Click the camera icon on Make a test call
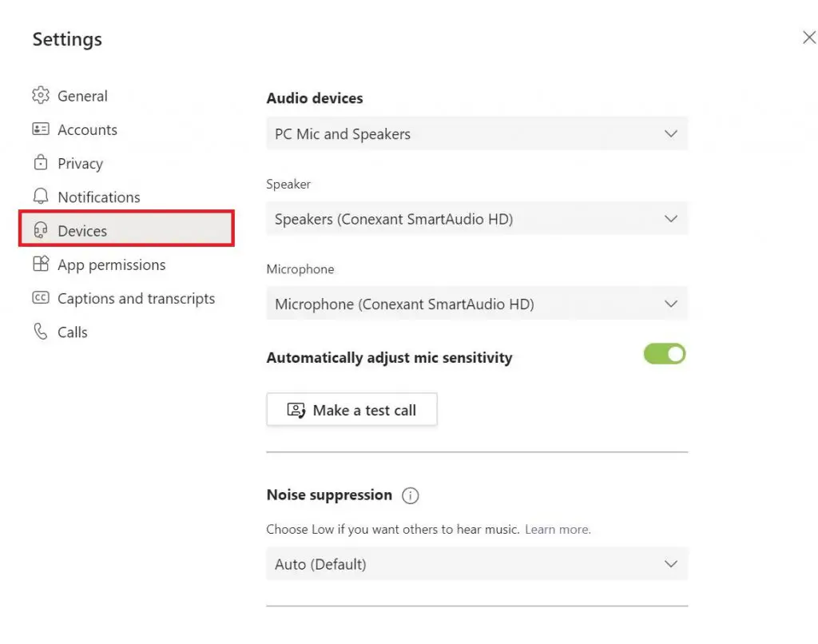 (x=296, y=409)
